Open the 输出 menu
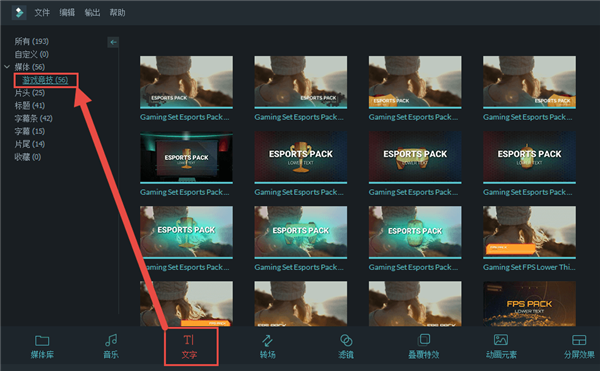The height and width of the screenshot is (371, 600). click(92, 13)
